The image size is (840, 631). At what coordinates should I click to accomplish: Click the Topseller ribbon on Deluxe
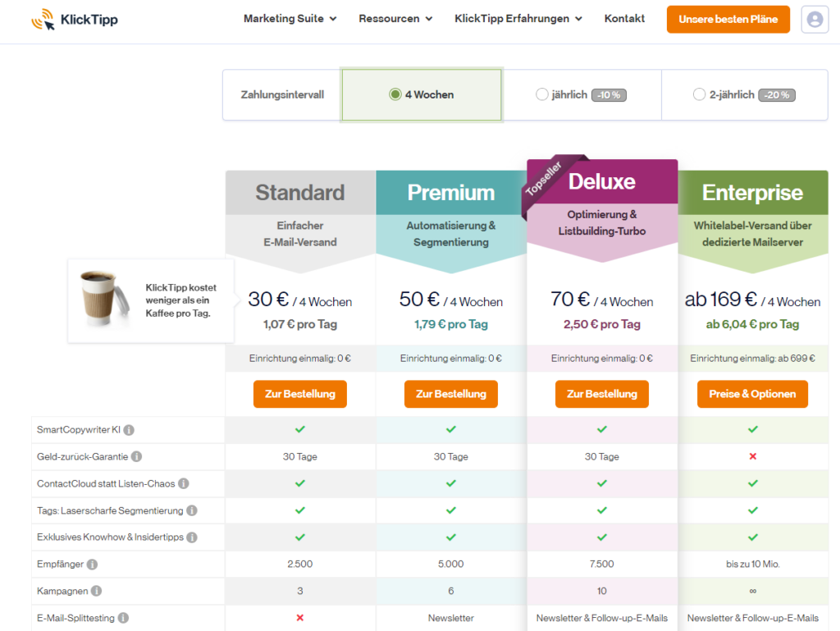543,179
